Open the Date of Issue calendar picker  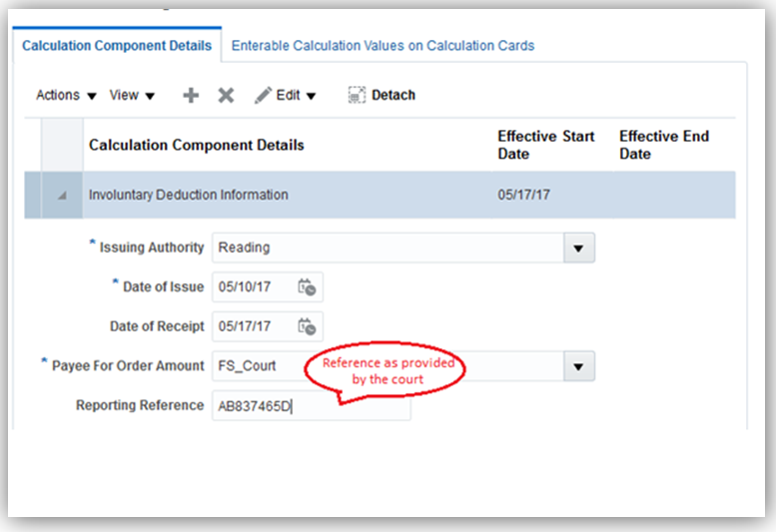tap(307, 286)
